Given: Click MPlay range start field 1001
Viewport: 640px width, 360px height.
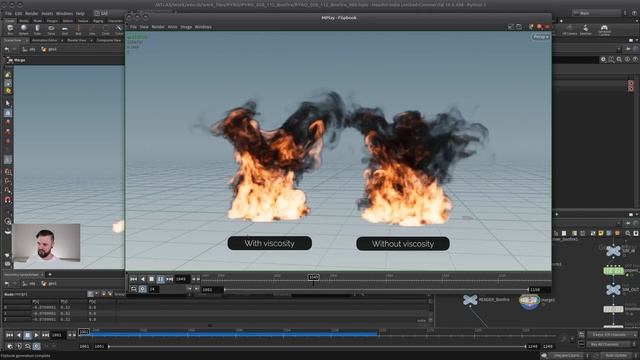Looking at the screenshot, I should point(212,290).
